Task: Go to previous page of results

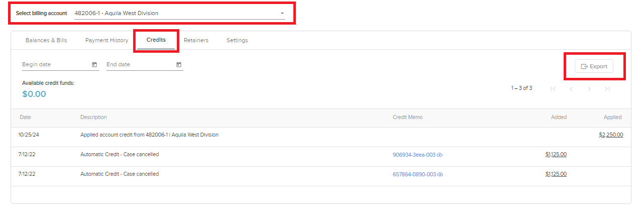Action: (x=571, y=89)
